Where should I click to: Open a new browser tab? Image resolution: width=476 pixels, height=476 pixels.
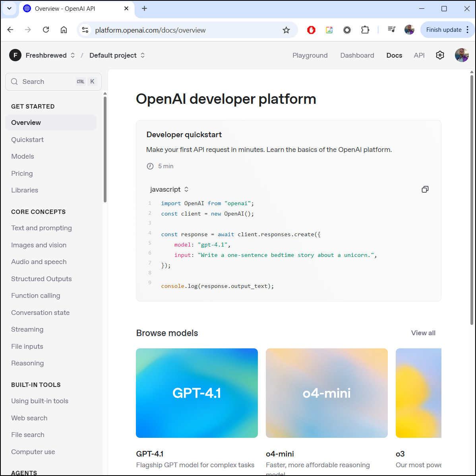[145, 8]
